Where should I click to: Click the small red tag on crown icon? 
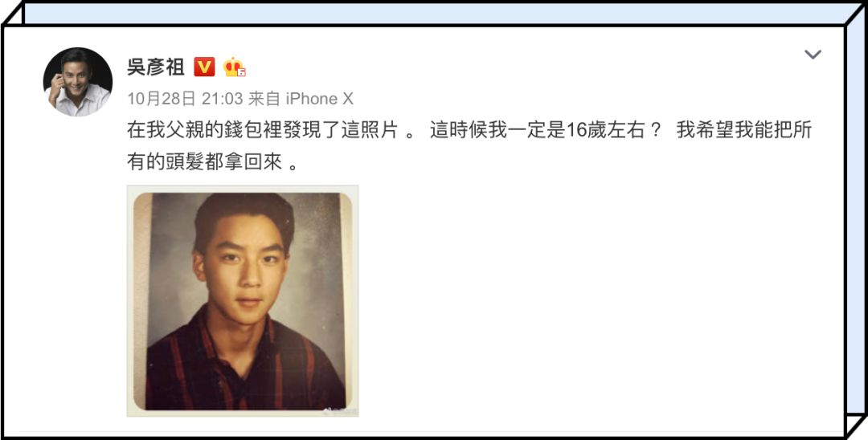tap(241, 71)
